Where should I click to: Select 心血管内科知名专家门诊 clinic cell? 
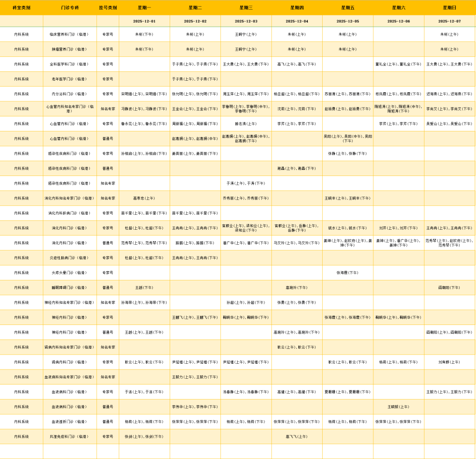click(x=70, y=108)
